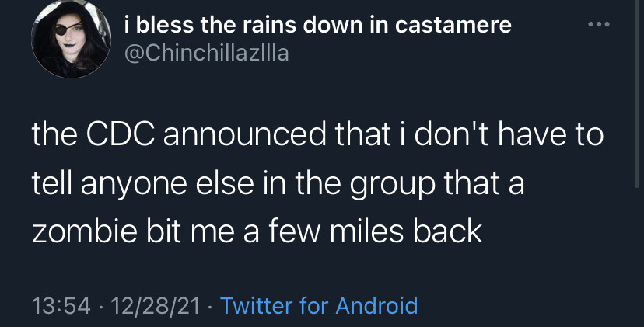Viewport: 644px width, 327px height.
Task: Click the 12/28/21 date
Action: coord(156,306)
